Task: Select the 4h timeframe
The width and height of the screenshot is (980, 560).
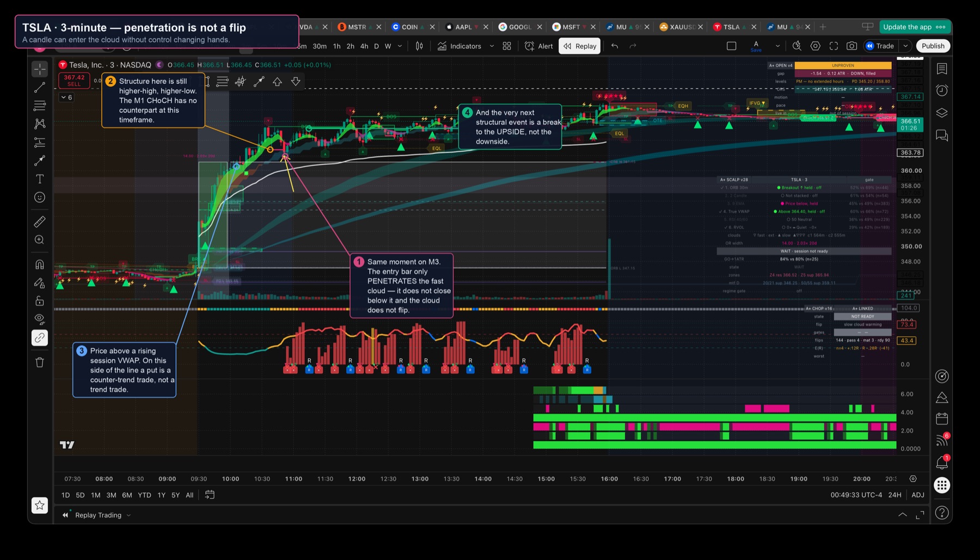Action: pyautogui.click(x=364, y=46)
